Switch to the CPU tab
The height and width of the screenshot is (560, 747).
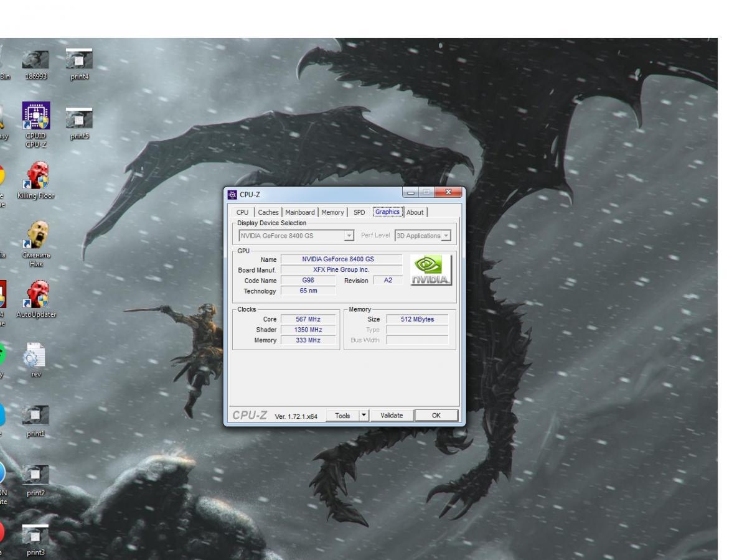tap(242, 212)
